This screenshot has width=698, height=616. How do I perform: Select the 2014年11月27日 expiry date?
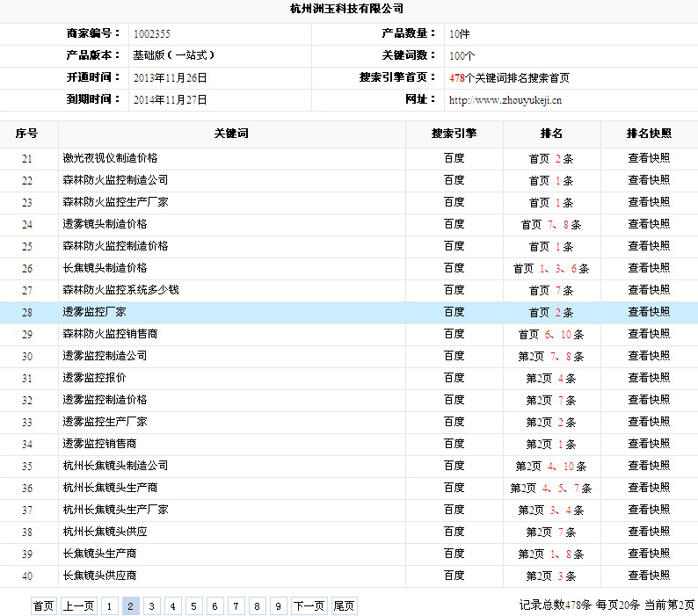click(x=170, y=100)
